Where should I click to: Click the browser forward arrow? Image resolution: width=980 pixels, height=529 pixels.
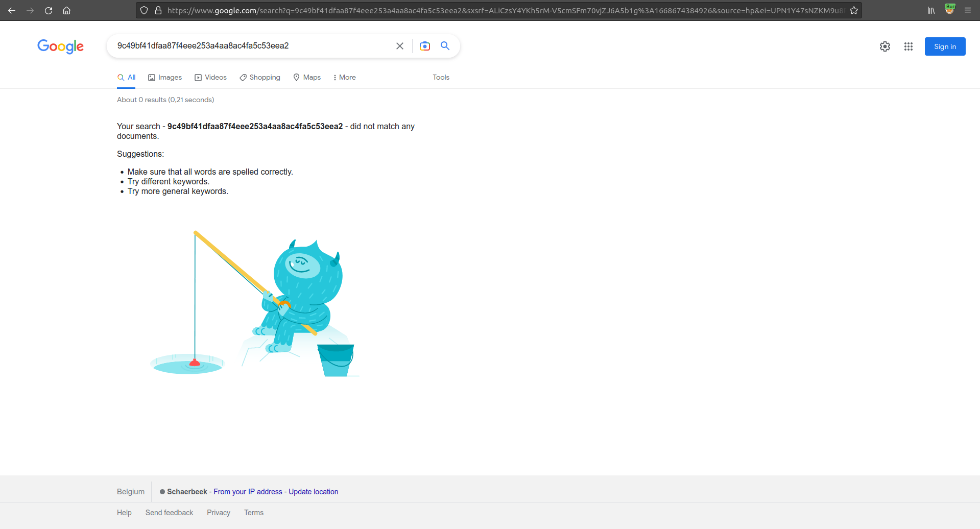[x=30, y=10]
